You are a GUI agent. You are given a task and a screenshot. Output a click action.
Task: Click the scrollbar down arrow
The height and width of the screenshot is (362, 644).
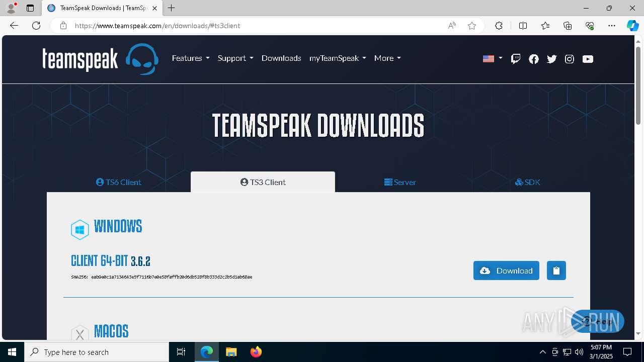pos(638,333)
